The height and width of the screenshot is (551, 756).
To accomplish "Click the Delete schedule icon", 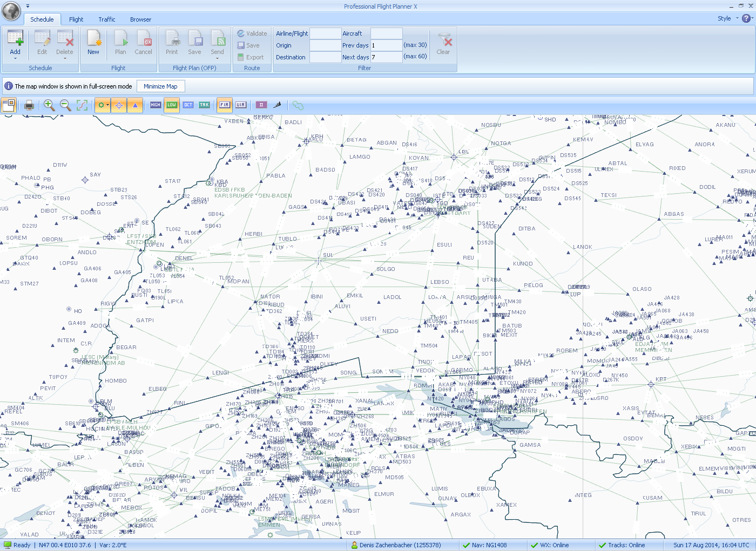I will pyautogui.click(x=65, y=39).
